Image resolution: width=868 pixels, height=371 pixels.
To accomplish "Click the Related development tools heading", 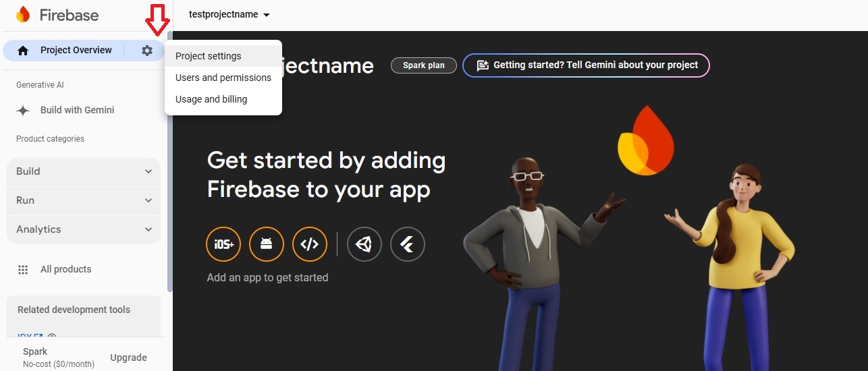I will click(74, 310).
